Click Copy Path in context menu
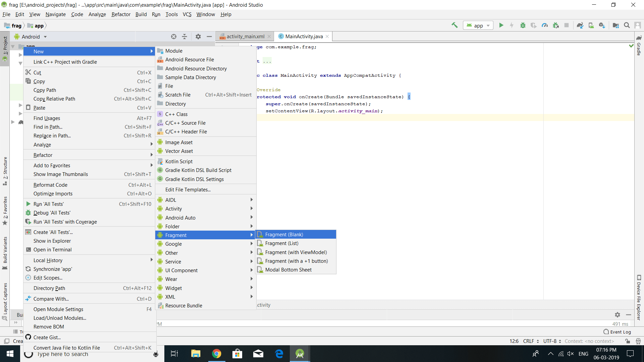Screen dimensions: 644x362 90,90
